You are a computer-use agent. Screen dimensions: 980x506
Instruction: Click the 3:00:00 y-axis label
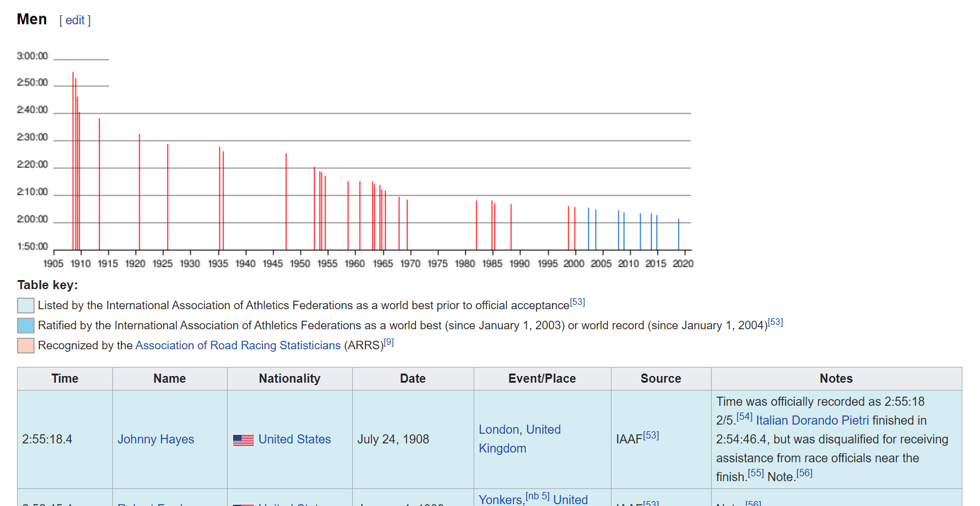pos(32,56)
